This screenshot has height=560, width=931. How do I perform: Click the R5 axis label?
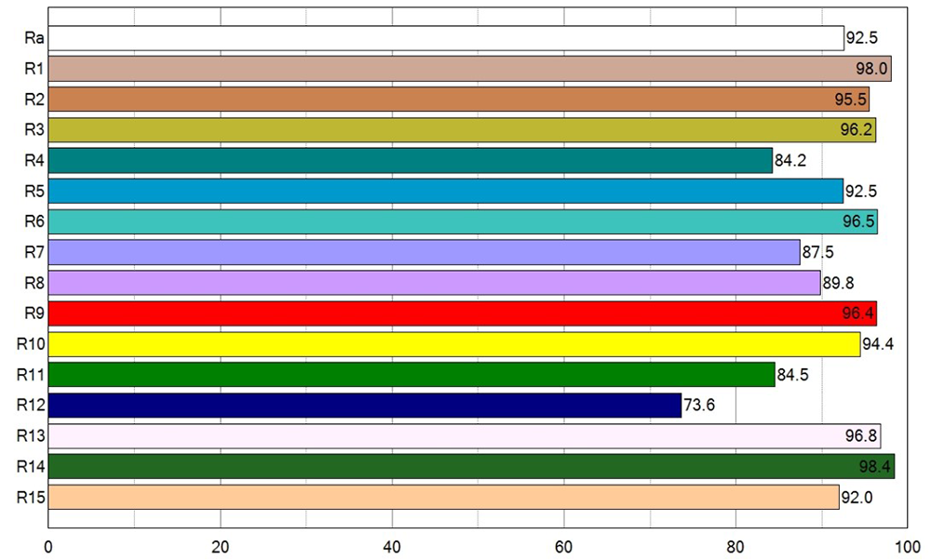tap(34, 191)
